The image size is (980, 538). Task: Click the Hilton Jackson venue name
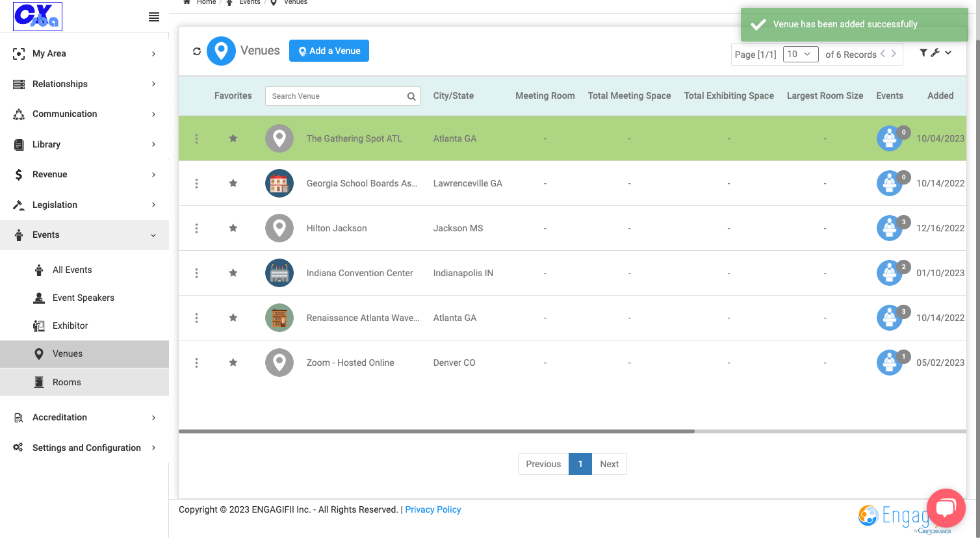[x=337, y=228]
